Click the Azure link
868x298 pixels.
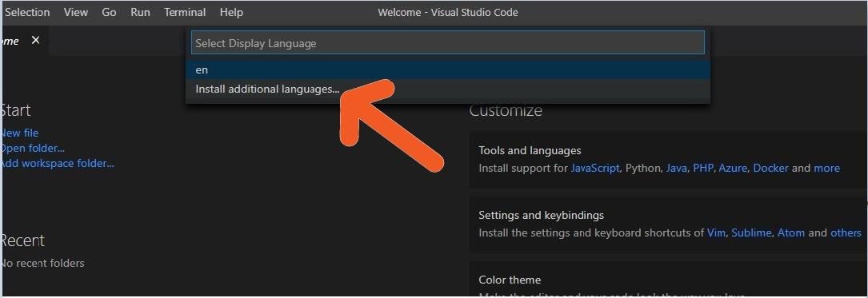(733, 168)
